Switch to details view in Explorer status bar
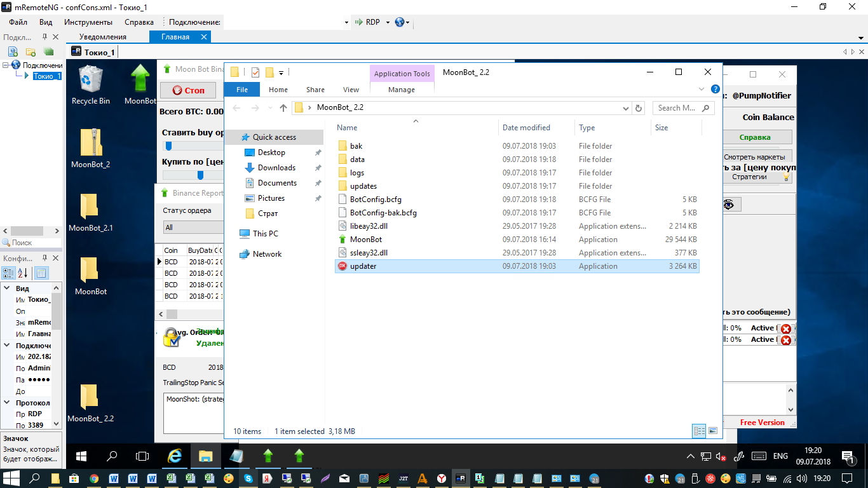The width and height of the screenshot is (868, 488). pyautogui.click(x=699, y=431)
